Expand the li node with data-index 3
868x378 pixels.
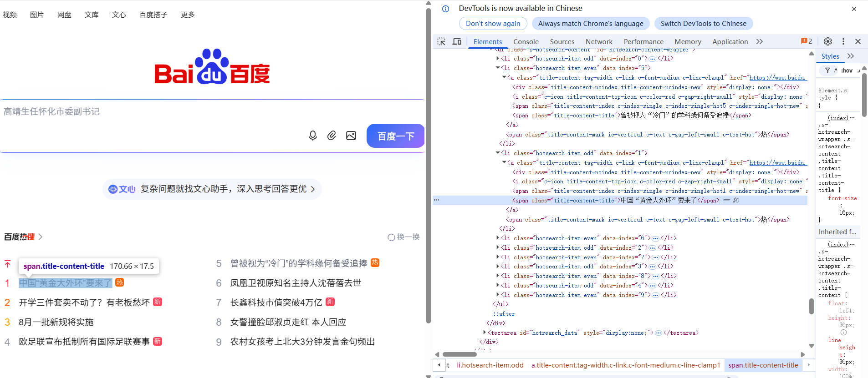click(x=497, y=266)
